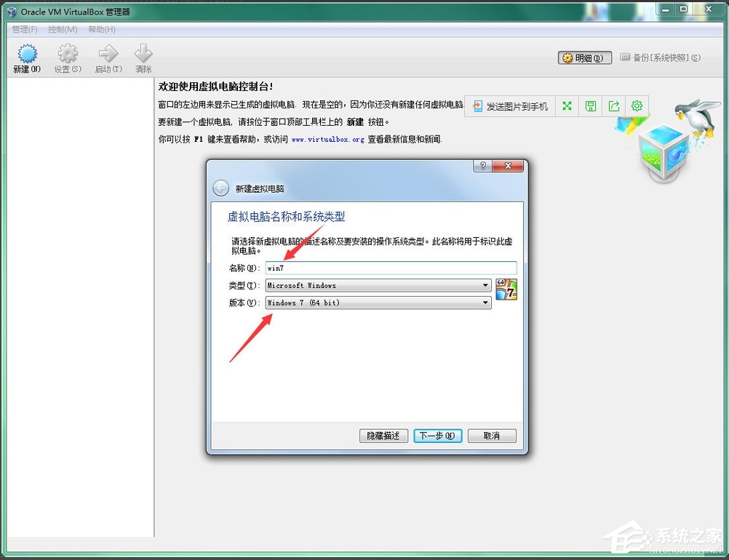Click the 下一步(N) next button
The height and width of the screenshot is (560, 729).
pyautogui.click(x=437, y=436)
